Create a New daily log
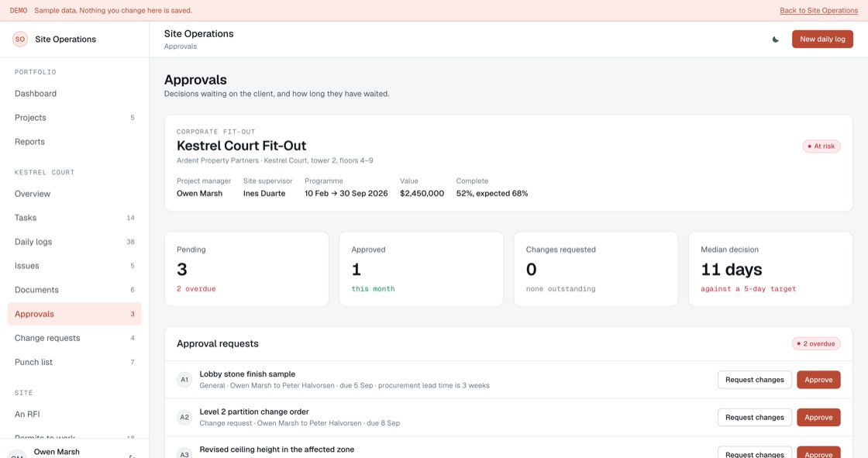868x458 pixels. point(822,40)
